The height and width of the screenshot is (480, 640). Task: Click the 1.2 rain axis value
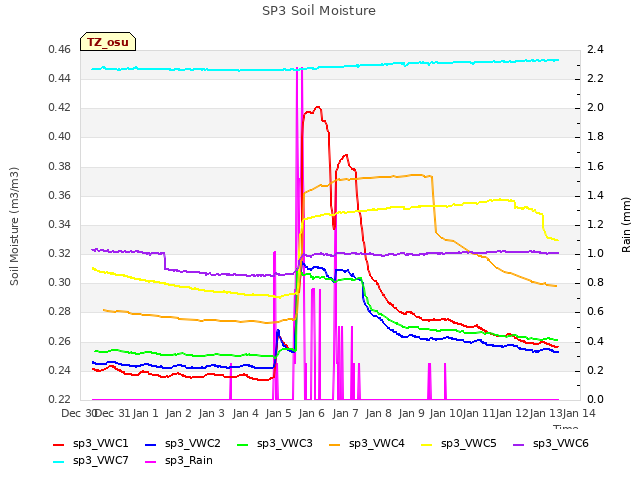[x=595, y=224]
